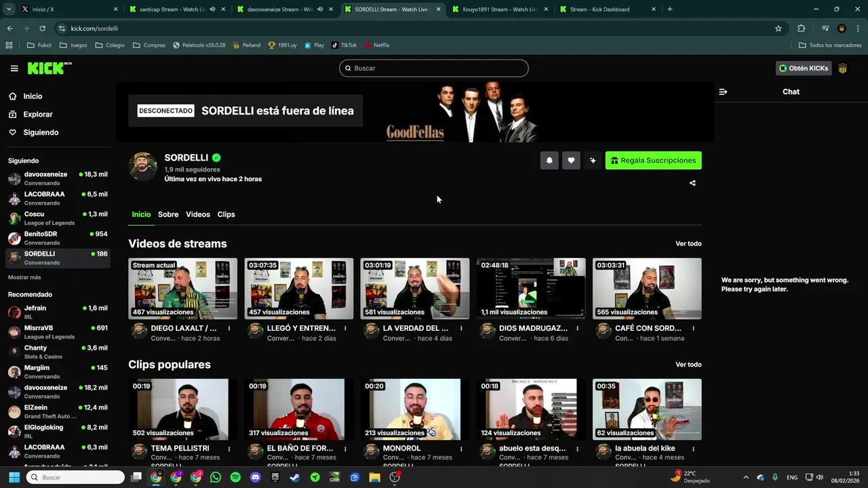Open options for TEMA PELLISTRI clip
Viewport: 868px width, 488px height.
tap(229, 449)
